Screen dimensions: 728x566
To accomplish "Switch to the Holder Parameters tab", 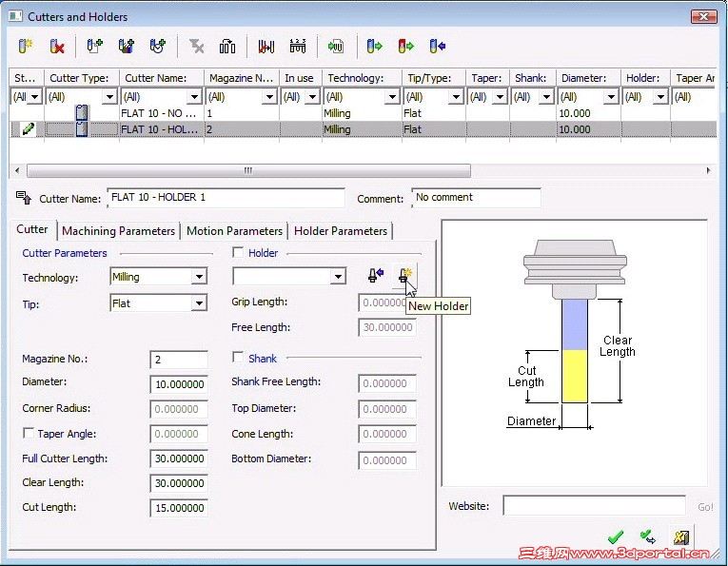I will click(341, 230).
